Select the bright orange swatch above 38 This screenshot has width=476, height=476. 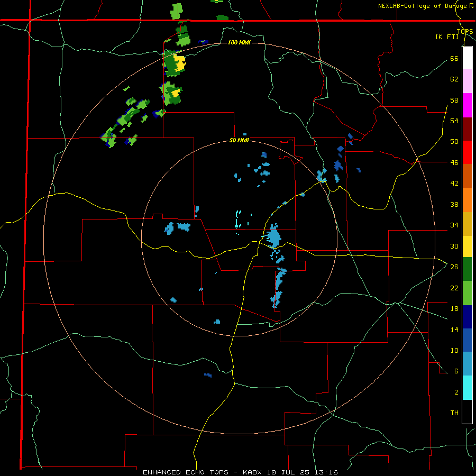tap(467, 200)
